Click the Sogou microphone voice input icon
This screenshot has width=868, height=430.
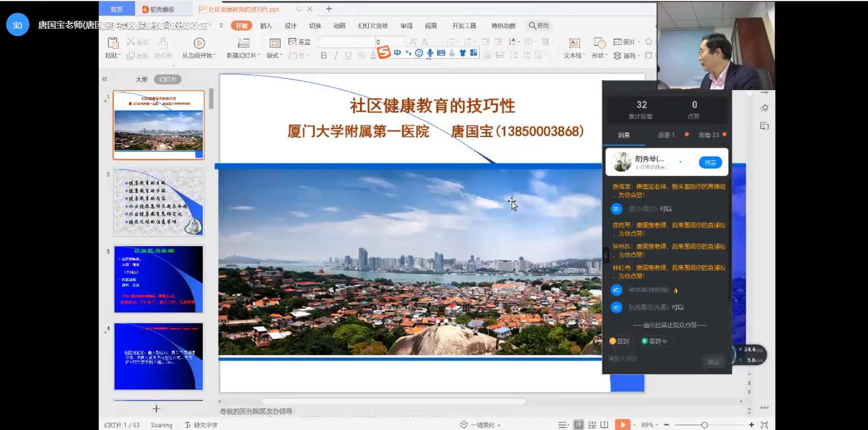pos(430,53)
